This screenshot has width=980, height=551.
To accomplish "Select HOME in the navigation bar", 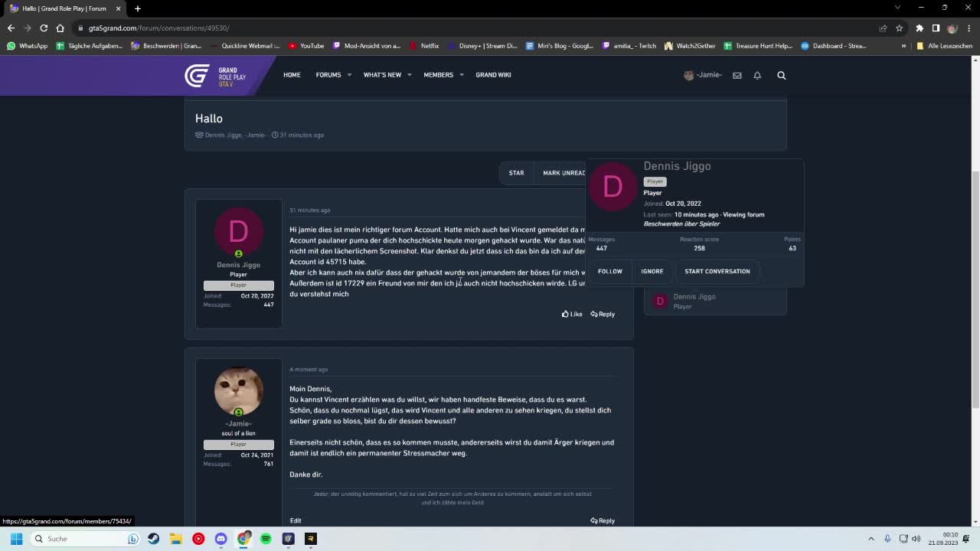I will pos(292,75).
